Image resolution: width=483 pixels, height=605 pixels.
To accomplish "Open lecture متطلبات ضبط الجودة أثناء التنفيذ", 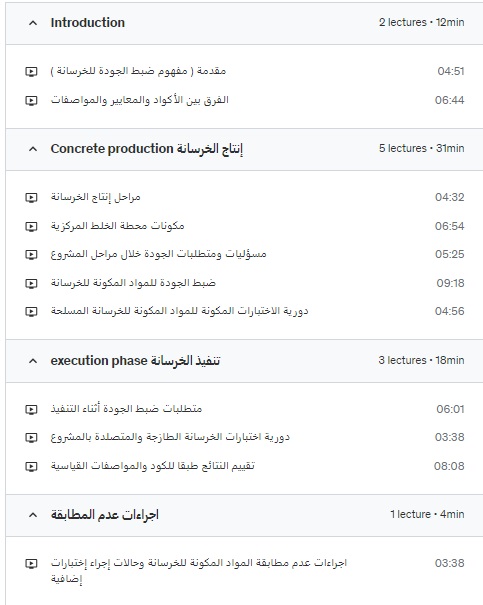I will [x=126, y=409].
